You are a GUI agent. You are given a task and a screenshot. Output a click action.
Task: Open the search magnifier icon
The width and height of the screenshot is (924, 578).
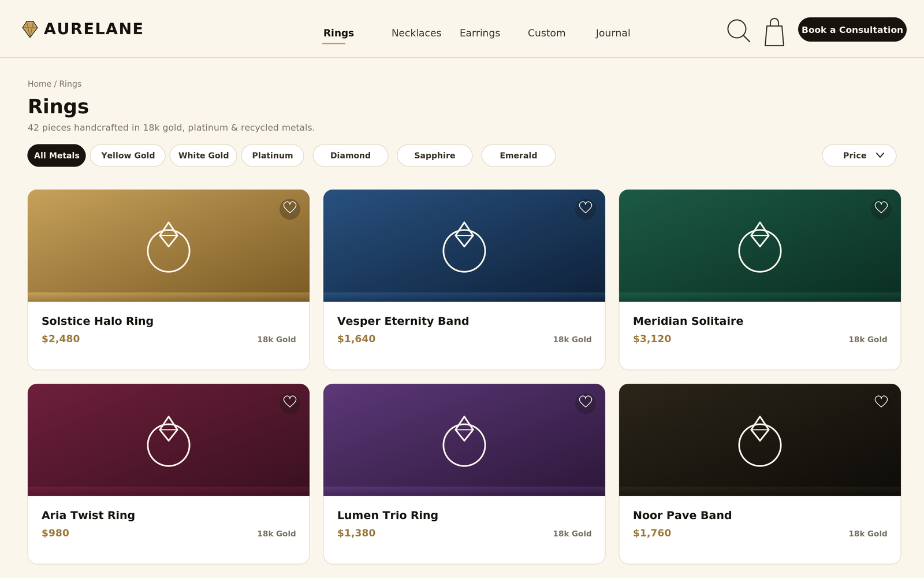point(739,31)
